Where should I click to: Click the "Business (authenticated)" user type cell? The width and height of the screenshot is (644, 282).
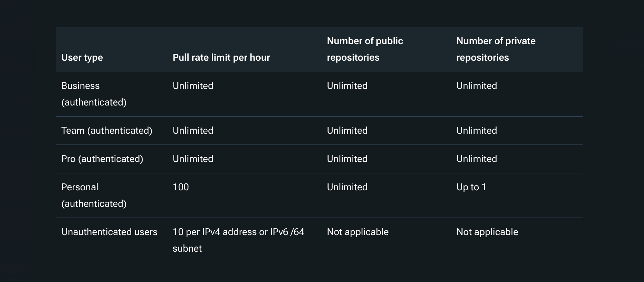point(94,94)
